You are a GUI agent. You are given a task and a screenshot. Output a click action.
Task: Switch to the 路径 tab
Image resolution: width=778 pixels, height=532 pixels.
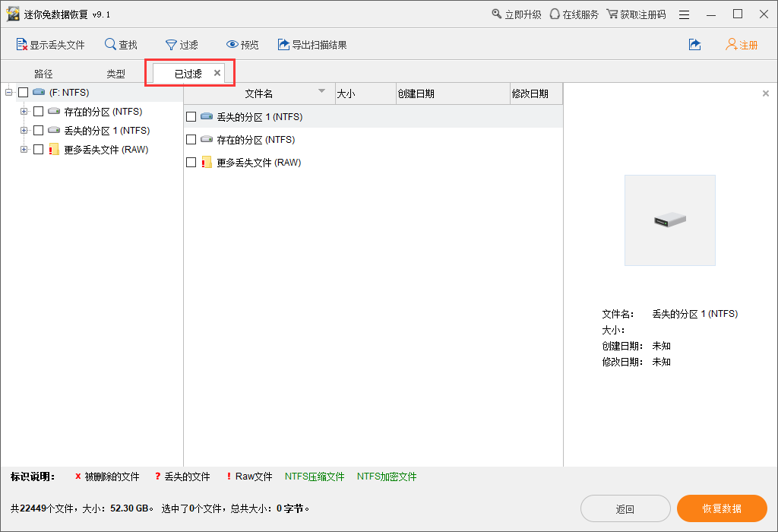43,74
